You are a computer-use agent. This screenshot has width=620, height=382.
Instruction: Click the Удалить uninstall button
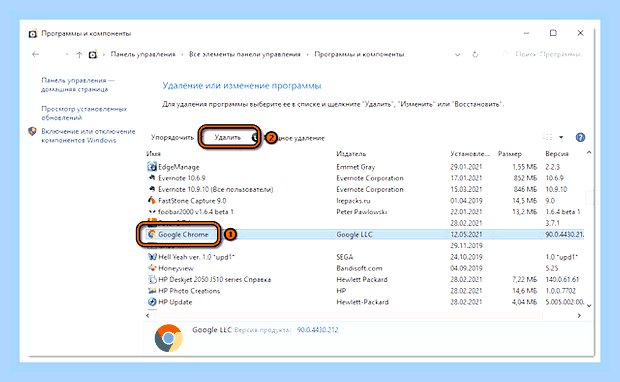coord(227,138)
